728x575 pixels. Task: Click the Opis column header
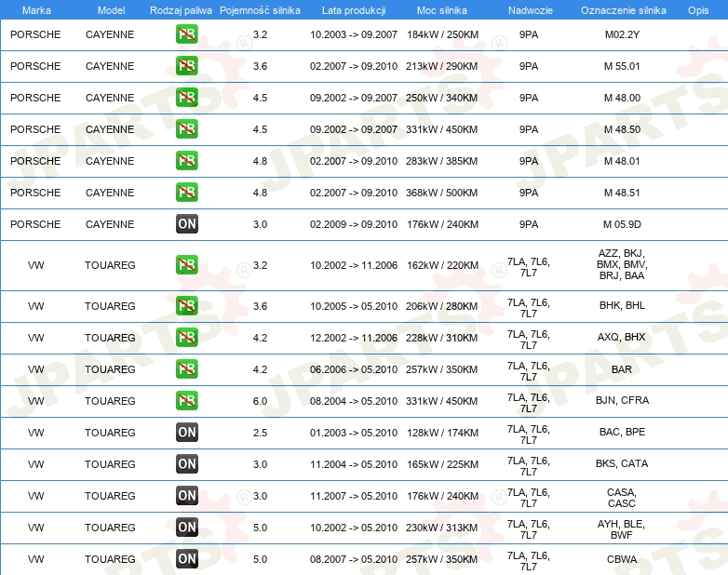coord(698,10)
